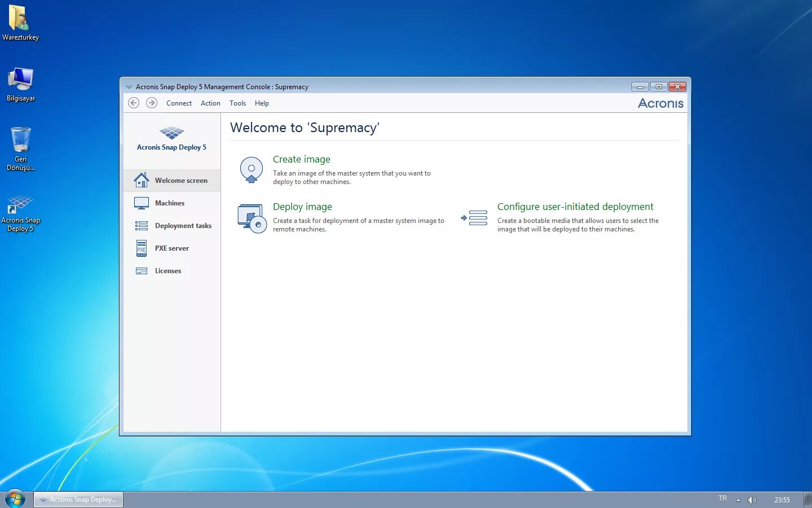
Task: Open the Machines view
Action: click(x=172, y=203)
